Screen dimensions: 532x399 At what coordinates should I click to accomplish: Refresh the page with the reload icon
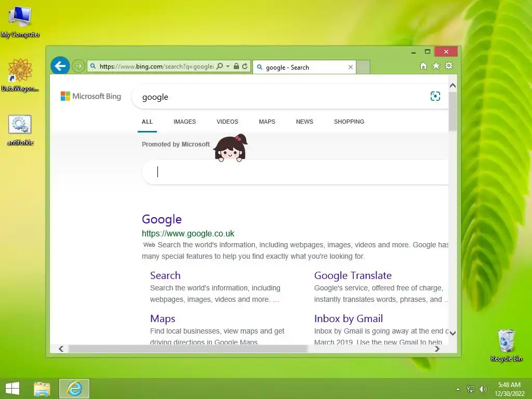coord(245,66)
